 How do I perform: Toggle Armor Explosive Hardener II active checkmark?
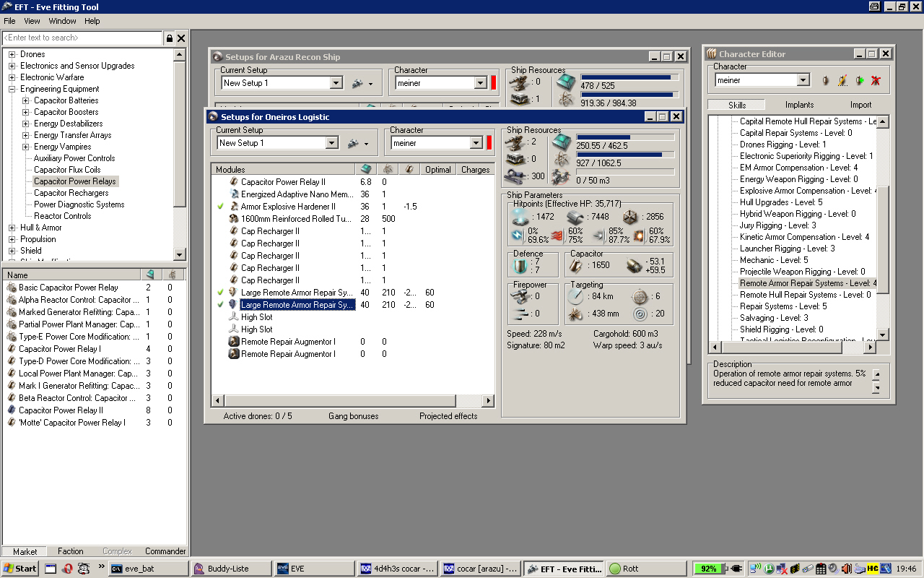pos(220,207)
